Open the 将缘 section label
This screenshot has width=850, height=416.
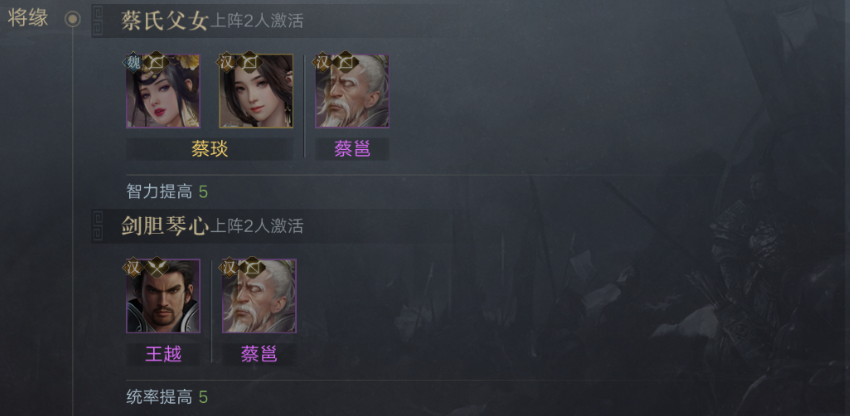28,18
